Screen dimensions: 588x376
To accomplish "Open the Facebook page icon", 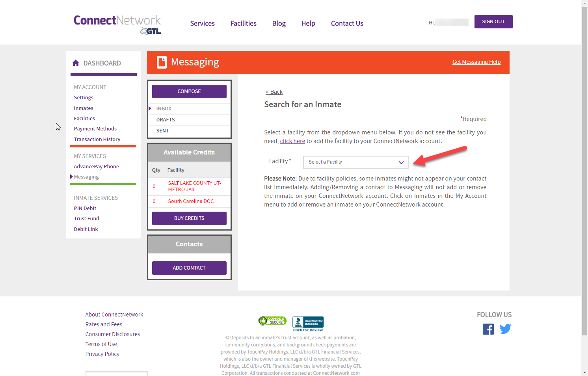I will click(x=488, y=329).
